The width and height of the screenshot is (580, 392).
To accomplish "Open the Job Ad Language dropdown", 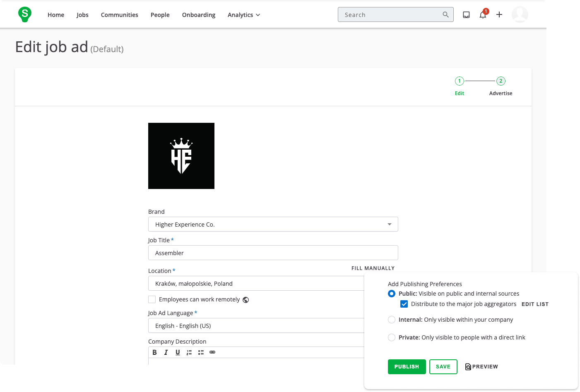I will pos(257,326).
